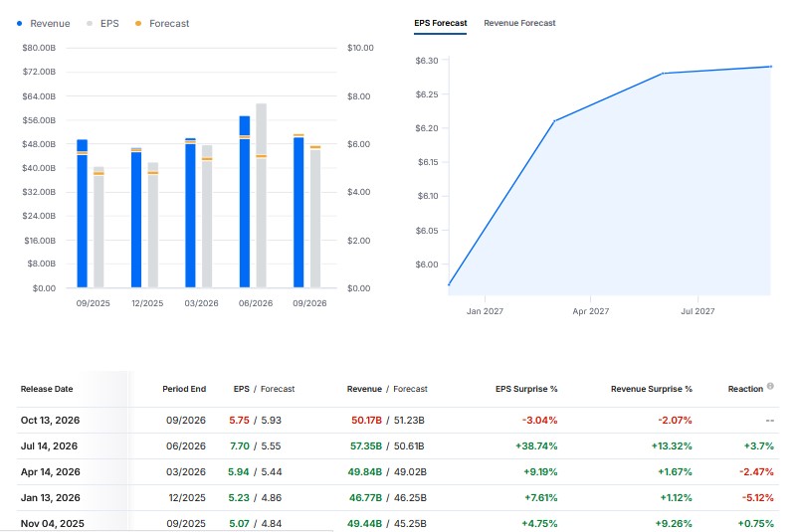Select the blue 12/2025 revenue bar
Viewport: 797px width, 532px height.
click(136, 218)
